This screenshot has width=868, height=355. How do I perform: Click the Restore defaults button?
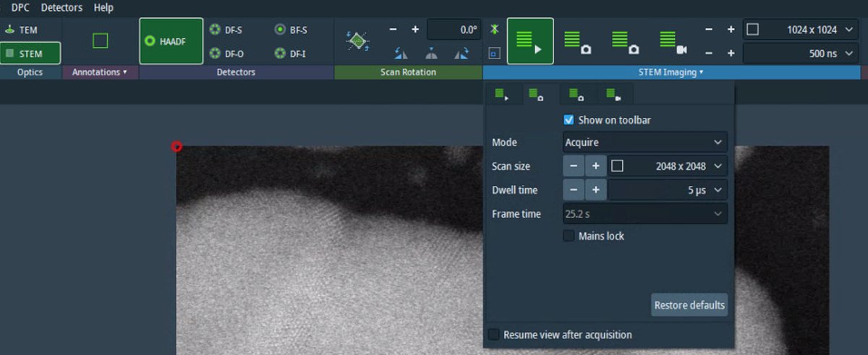(689, 305)
